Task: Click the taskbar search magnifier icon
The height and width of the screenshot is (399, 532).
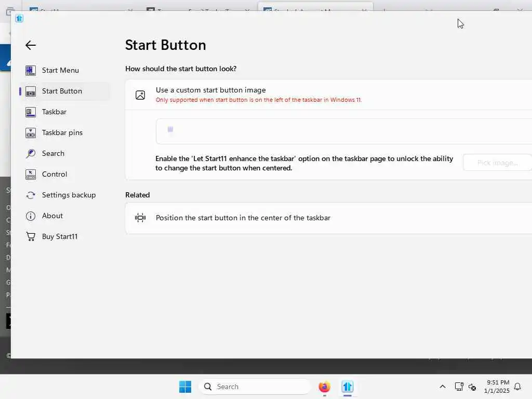Action: (208, 387)
